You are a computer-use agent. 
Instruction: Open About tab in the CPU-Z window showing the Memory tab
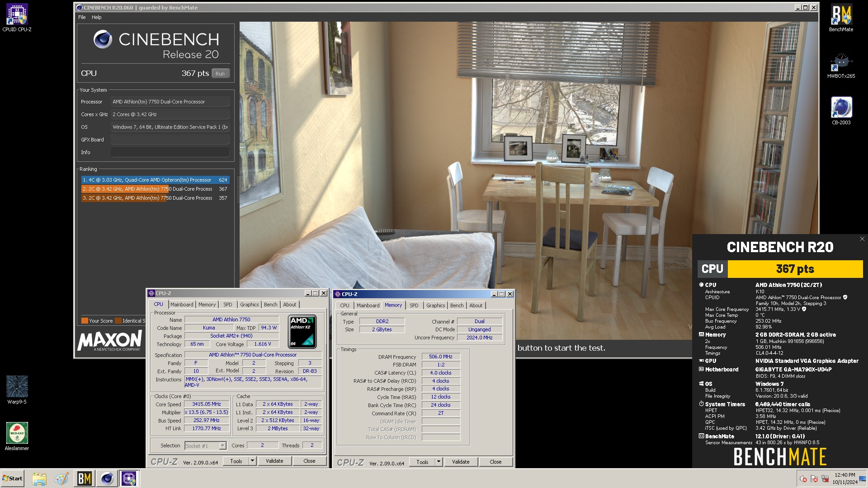[476, 305]
